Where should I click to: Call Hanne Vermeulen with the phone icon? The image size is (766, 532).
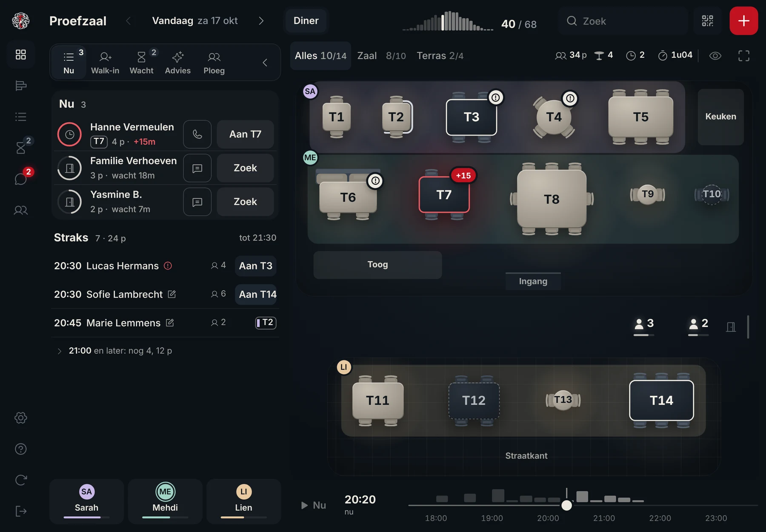pos(197,134)
